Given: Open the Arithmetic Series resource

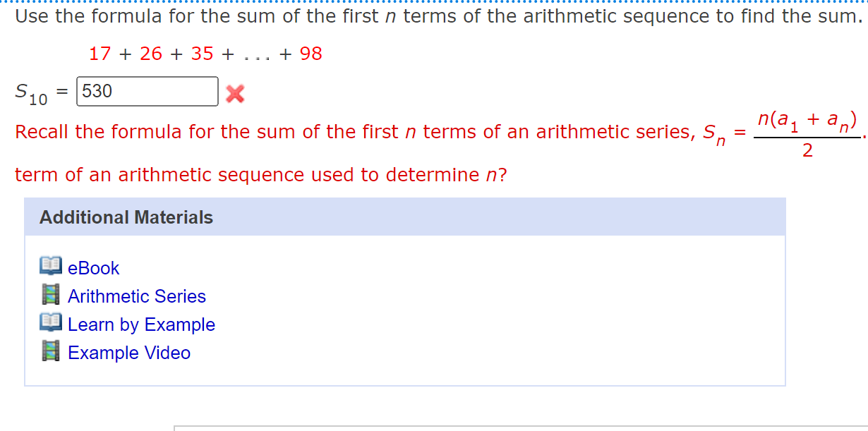Looking at the screenshot, I should point(136,296).
